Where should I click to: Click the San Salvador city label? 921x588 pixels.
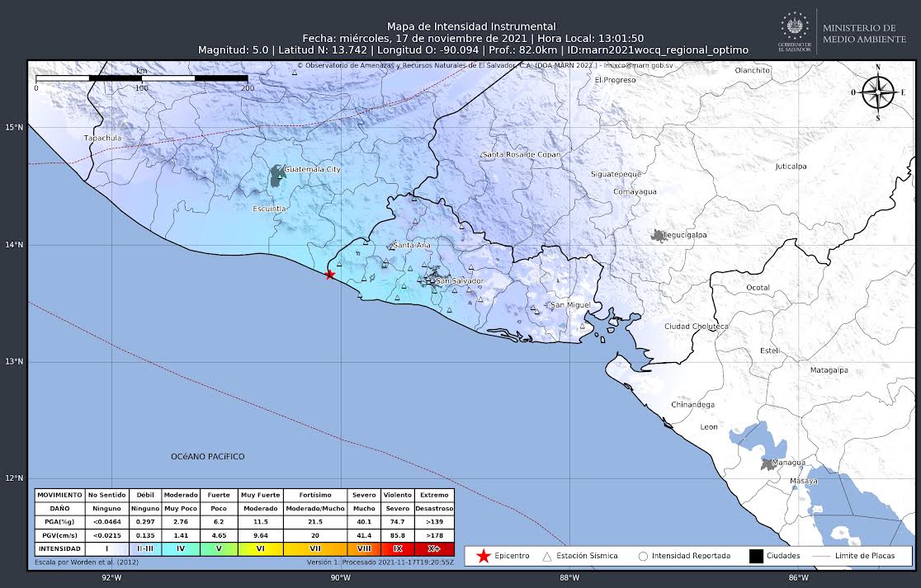click(x=460, y=281)
